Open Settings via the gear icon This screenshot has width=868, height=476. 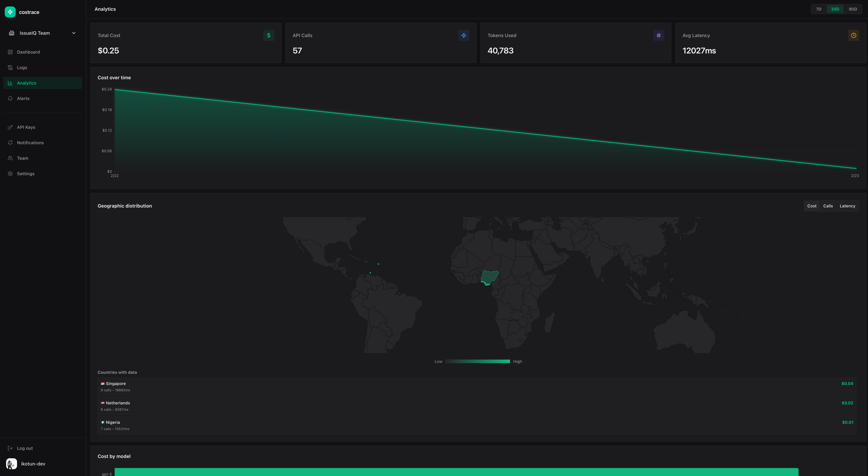(10, 174)
